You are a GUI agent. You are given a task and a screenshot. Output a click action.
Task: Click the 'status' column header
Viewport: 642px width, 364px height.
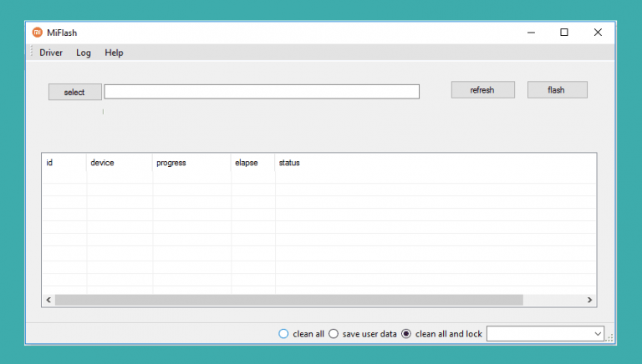point(436,163)
